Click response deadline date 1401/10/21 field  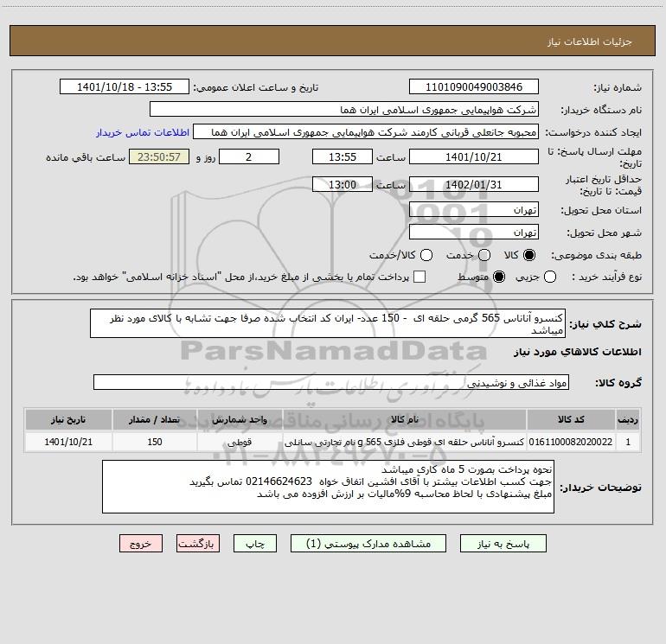tap(474, 156)
